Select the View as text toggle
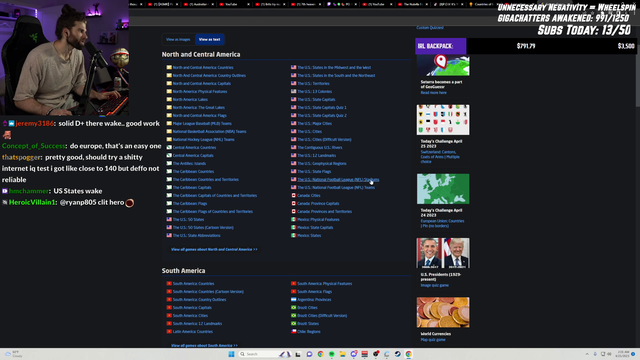The height and width of the screenshot is (360, 640). pos(209,40)
